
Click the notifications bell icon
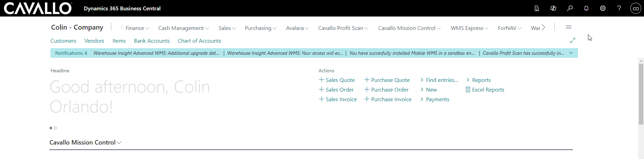586,8
